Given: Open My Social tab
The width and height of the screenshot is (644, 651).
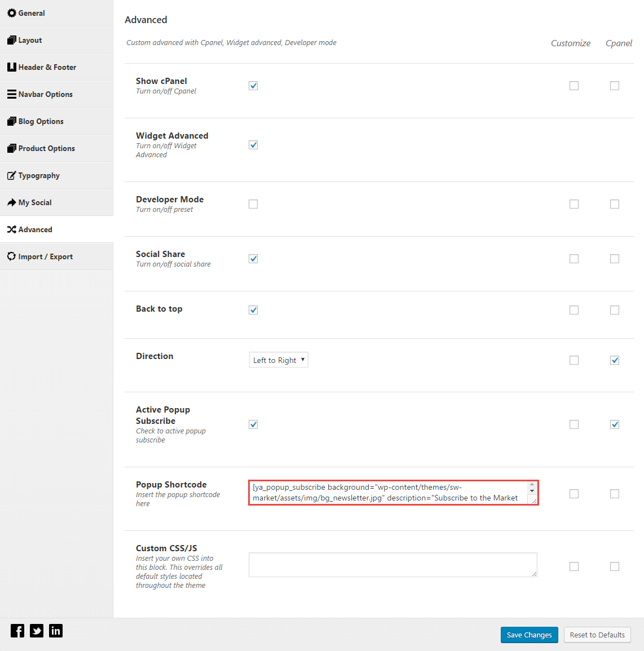Looking at the screenshot, I should [56, 202].
